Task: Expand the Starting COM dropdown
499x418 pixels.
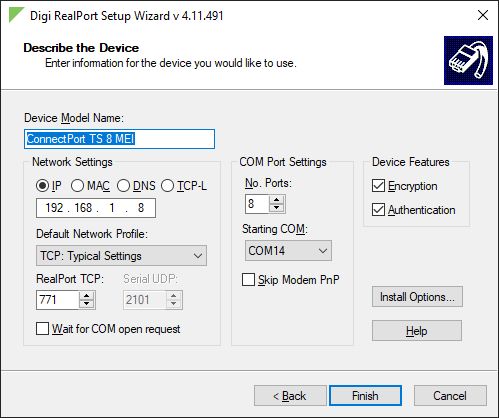Action: tap(288, 250)
